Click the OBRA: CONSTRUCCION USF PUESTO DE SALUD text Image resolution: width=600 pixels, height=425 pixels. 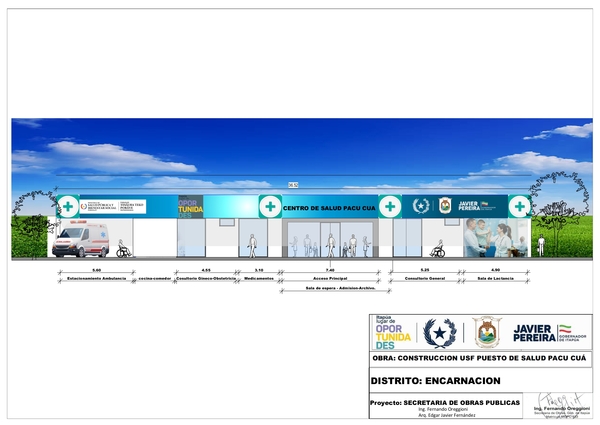pos(479,358)
